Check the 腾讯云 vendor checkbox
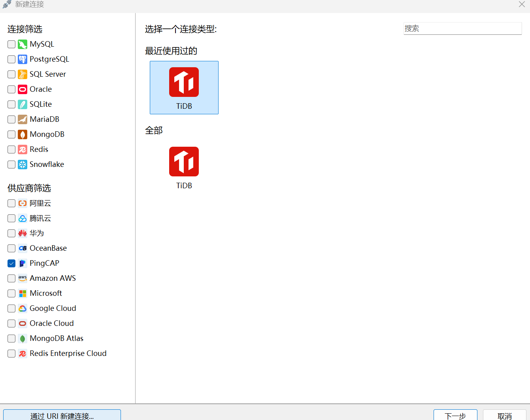The width and height of the screenshot is (530, 420). coord(11,218)
